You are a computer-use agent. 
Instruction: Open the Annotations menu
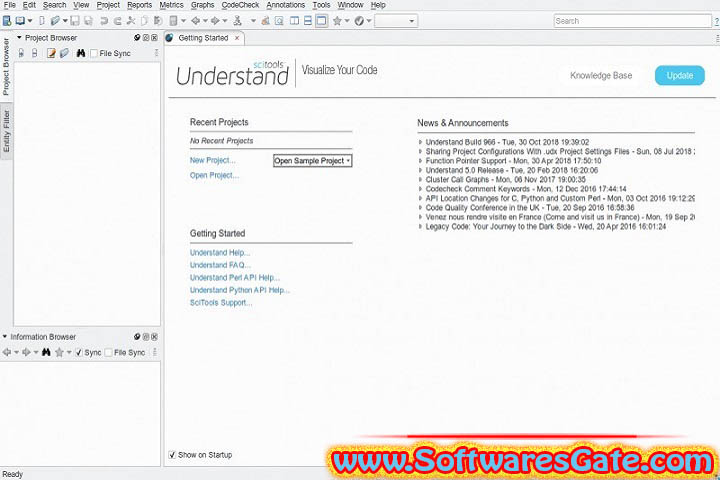(286, 5)
